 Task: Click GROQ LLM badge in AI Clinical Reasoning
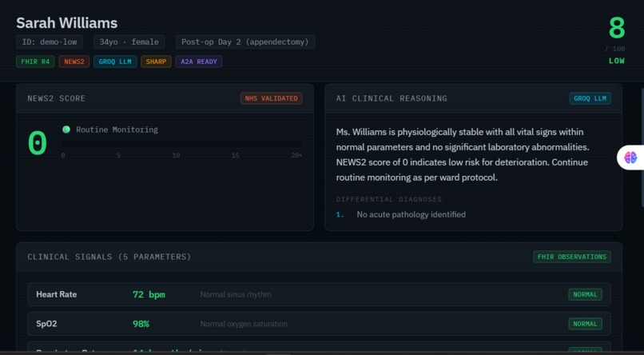(x=590, y=98)
